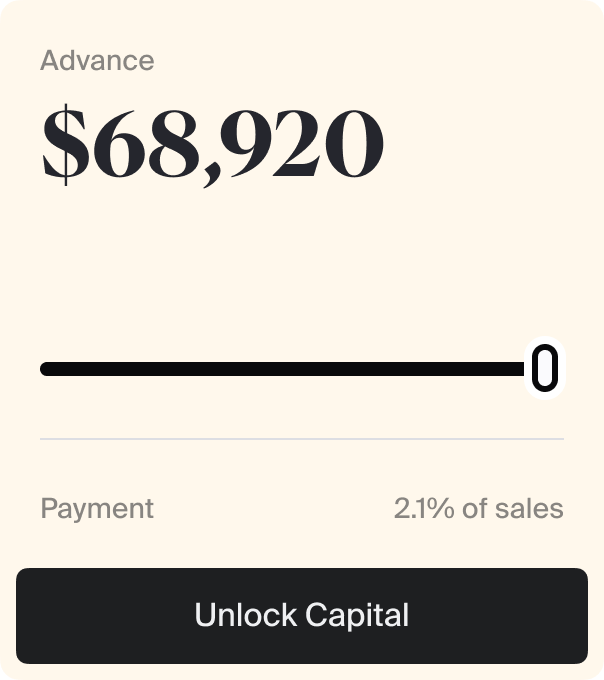The height and width of the screenshot is (680, 604).
Task: Click the 2.1% percentage value
Action: click(424, 508)
